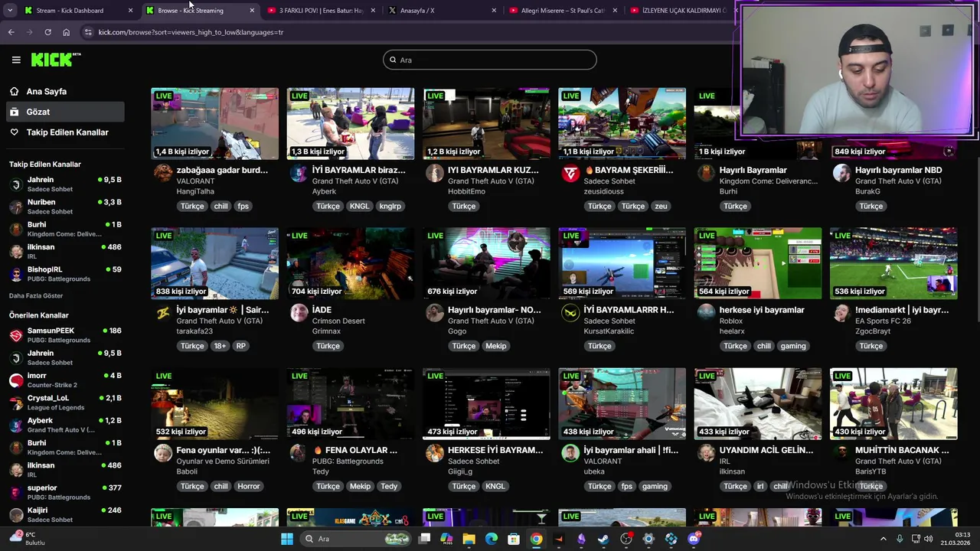The height and width of the screenshot is (551, 980).
Task: Open BishopIRL channel in sidebar
Action: pos(65,274)
